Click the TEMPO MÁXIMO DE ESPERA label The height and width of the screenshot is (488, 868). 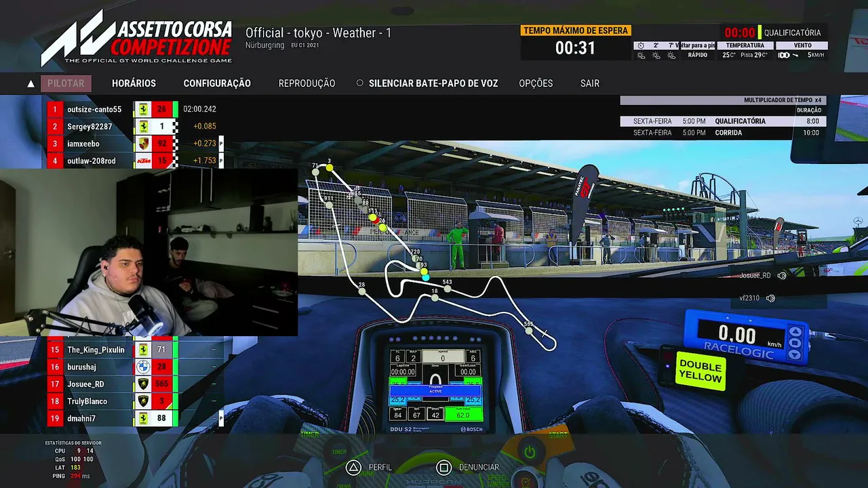point(576,30)
